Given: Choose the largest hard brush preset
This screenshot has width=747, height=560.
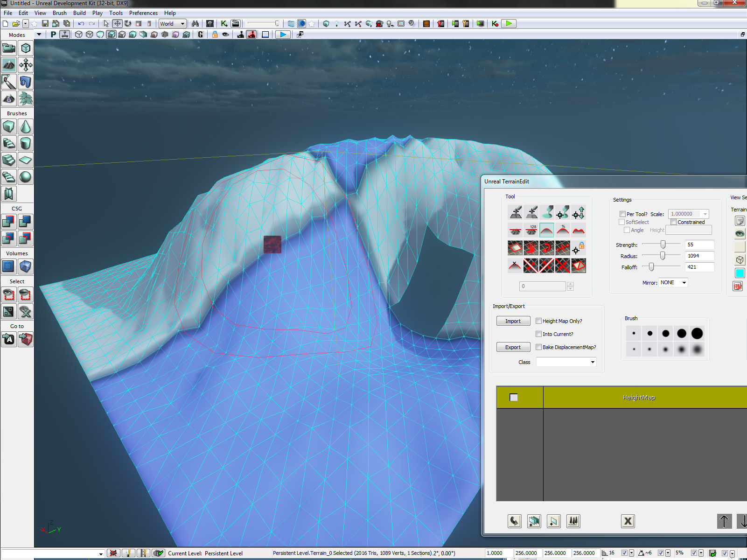Looking at the screenshot, I should (x=697, y=333).
